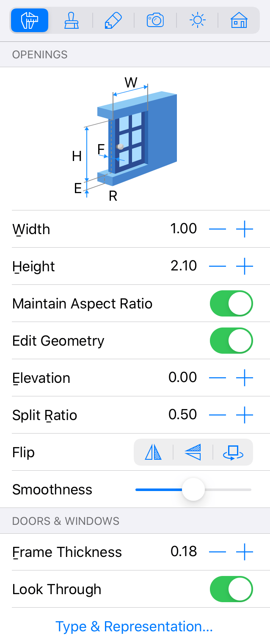This screenshot has width=270, height=644.
Task: Increase Elevation using the plus button
Action: point(245,378)
